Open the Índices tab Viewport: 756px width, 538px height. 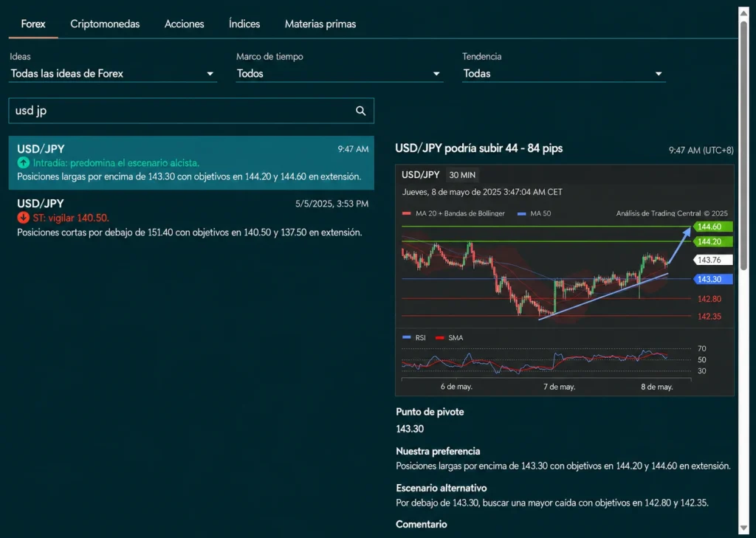(x=244, y=24)
